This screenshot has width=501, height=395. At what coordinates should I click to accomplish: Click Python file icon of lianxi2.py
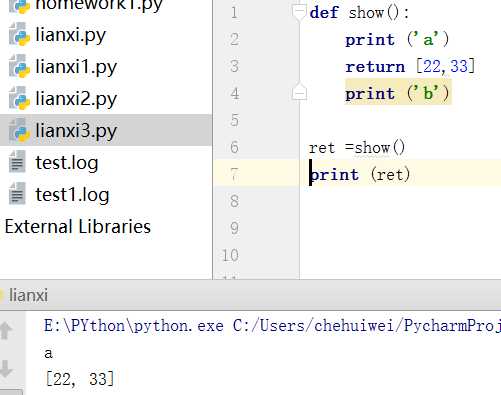coord(19,98)
